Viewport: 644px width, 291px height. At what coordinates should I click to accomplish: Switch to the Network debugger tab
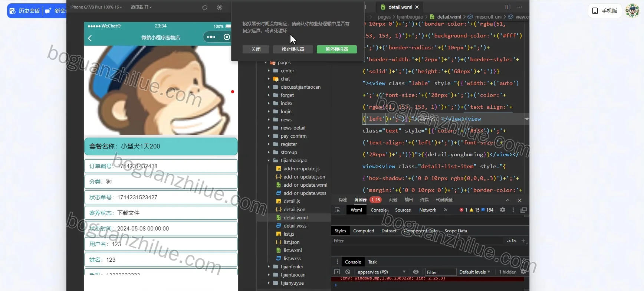pyautogui.click(x=428, y=210)
